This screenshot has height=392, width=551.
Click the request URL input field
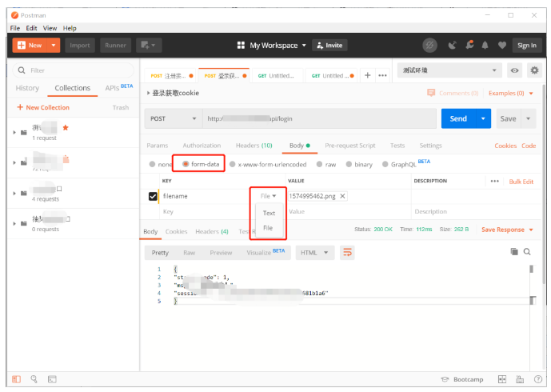pos(319,118)
